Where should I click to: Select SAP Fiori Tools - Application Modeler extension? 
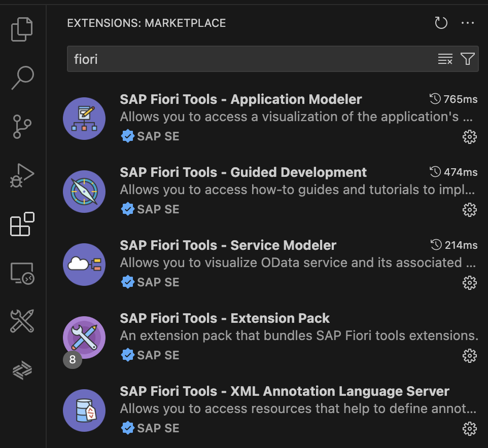[241, 99]
